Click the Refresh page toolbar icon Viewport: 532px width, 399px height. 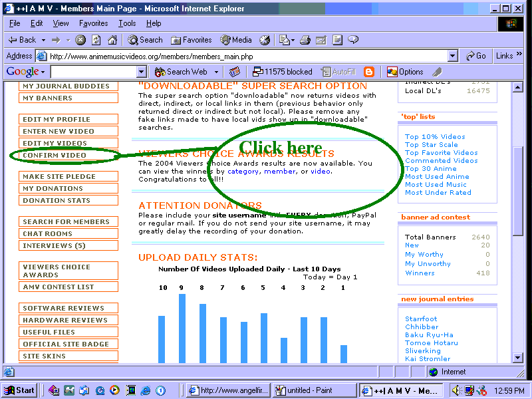coord(96,40)
